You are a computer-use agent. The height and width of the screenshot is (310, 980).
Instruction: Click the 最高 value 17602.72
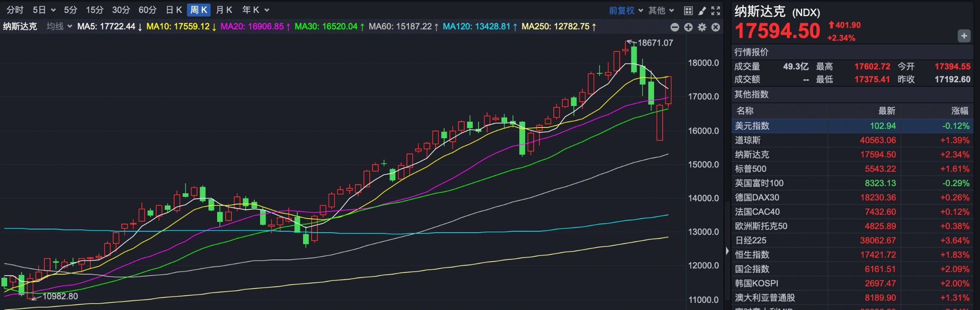pos(872,67)
